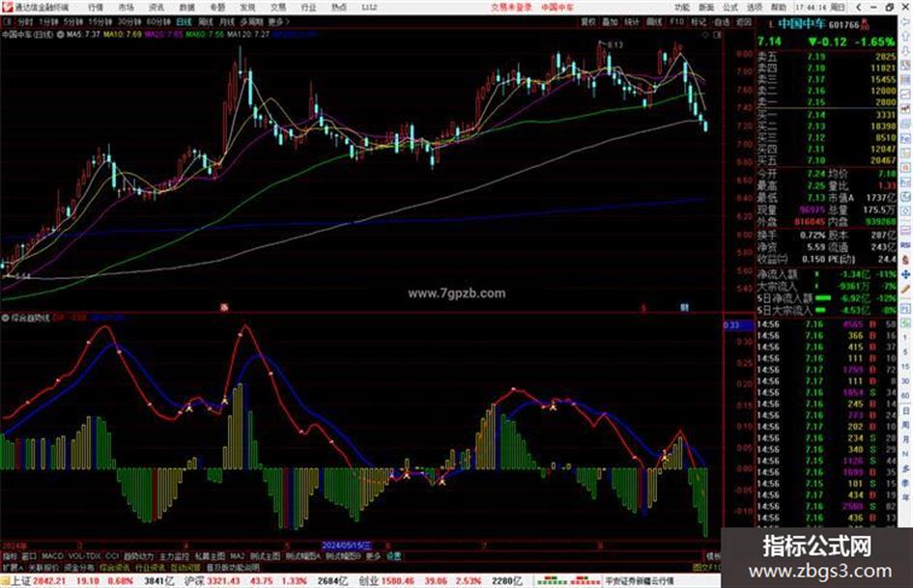The image size is (913, 588).
Task: Click the settings circle icon beside 中国中车(日线)
Action: (61, 35)
